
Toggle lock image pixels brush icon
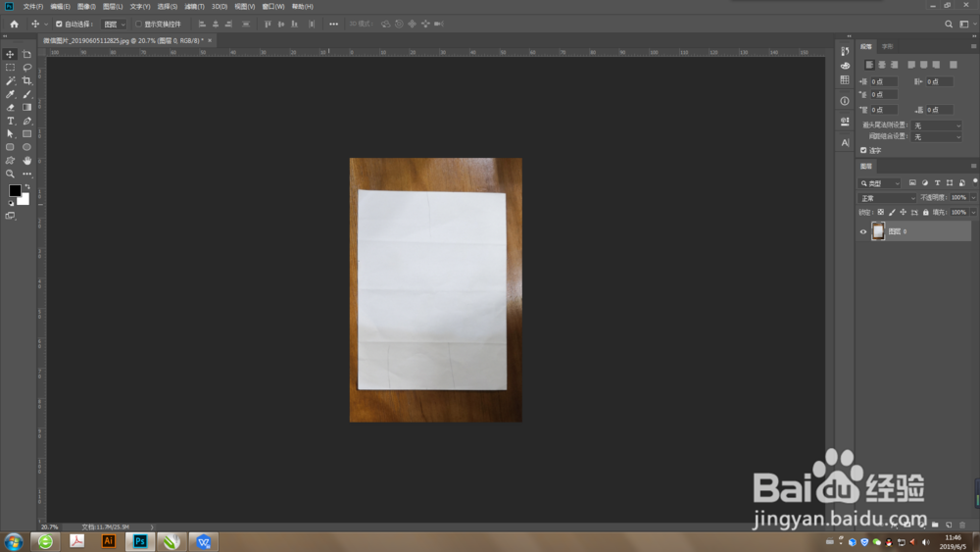pyautogui.click(x=892, y=213)
